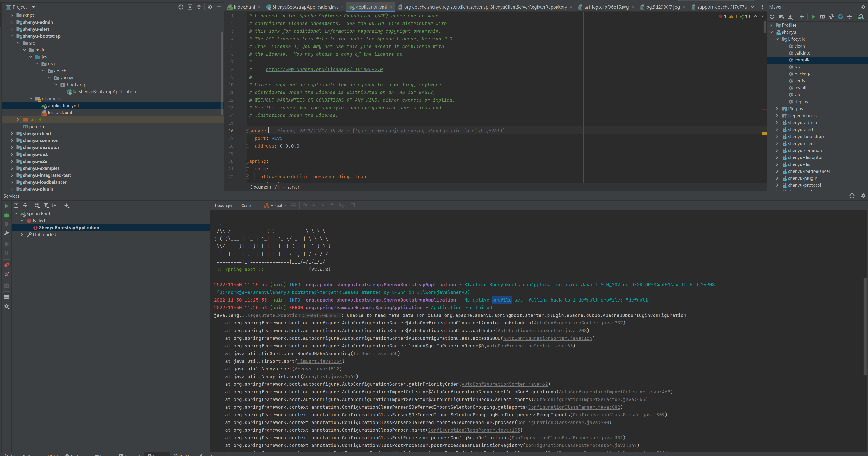This screenshot has width=868, height=456.
Task: Run selected Maven build green arrow
Action: pyautogui.click(x=813, y=16)
